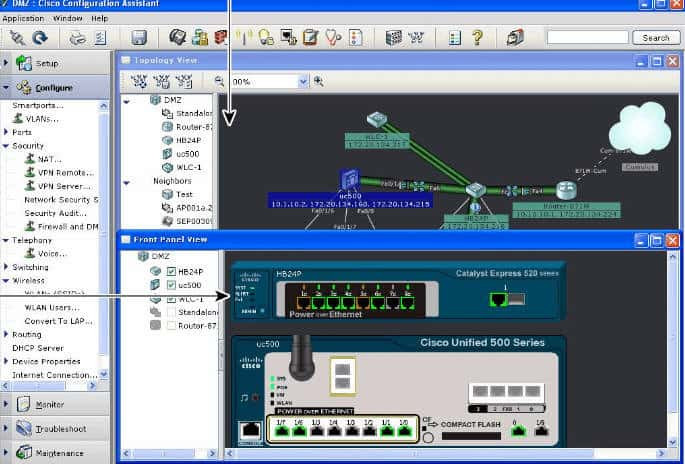Image resolution: width=685 pixels, height=464 pixels.
Task: Check the Standalone checkbox in Front Panel
Action: pyautogui.click(x=171, y=312)
